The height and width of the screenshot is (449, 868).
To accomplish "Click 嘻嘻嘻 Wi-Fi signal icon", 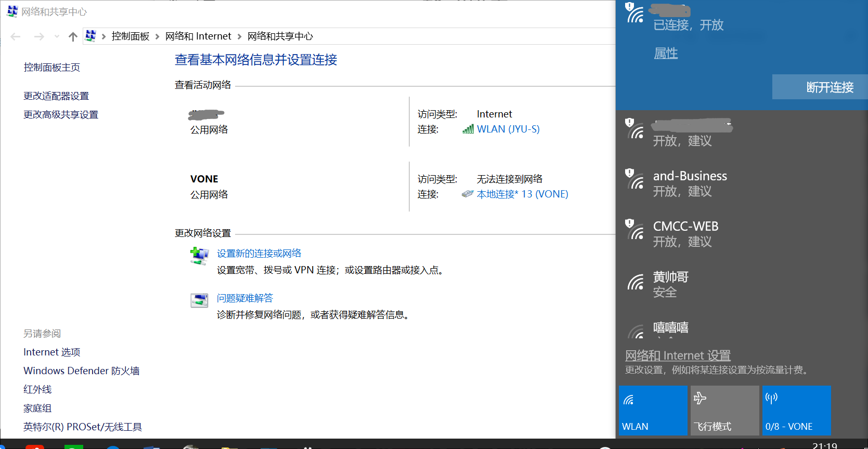I will [635, 332].
